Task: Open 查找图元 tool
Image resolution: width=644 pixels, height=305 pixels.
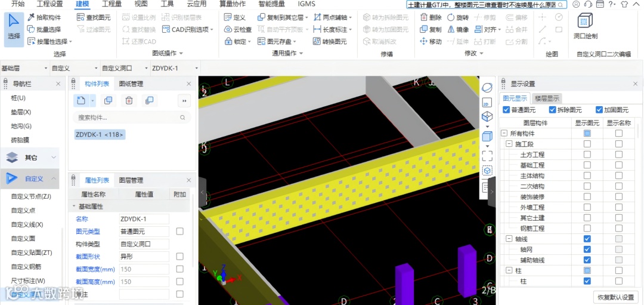Action: (94, 17)
